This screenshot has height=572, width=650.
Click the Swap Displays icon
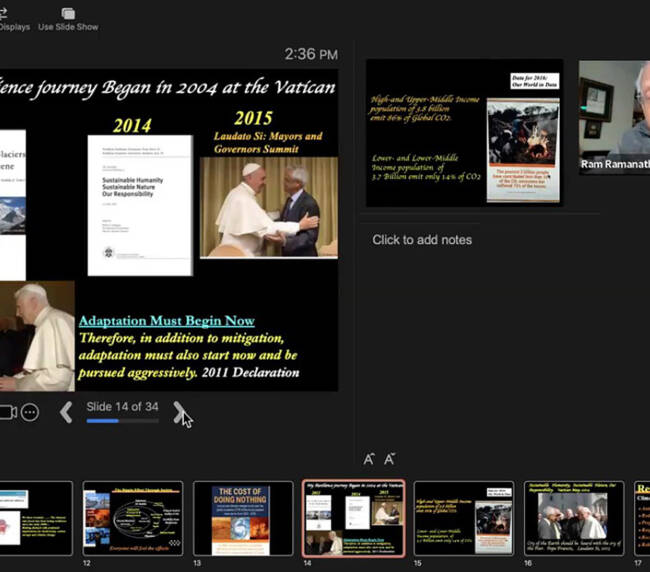pos(3,14)
